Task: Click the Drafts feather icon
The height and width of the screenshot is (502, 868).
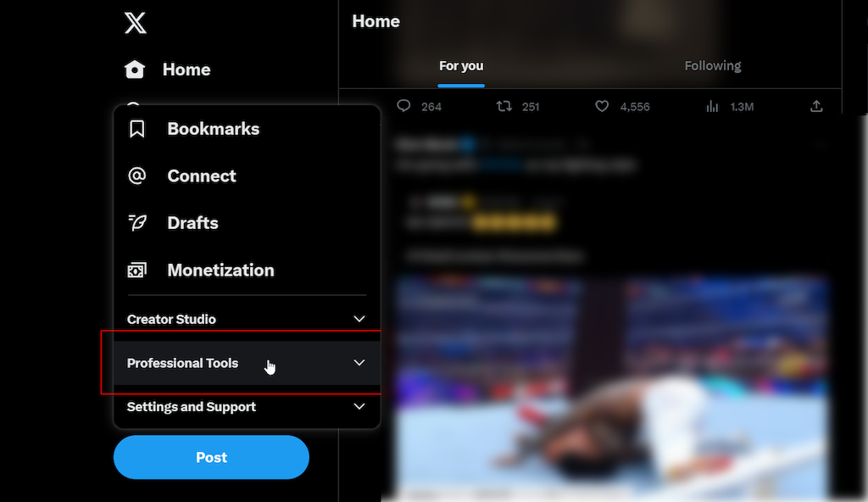Action: [137, 223]
